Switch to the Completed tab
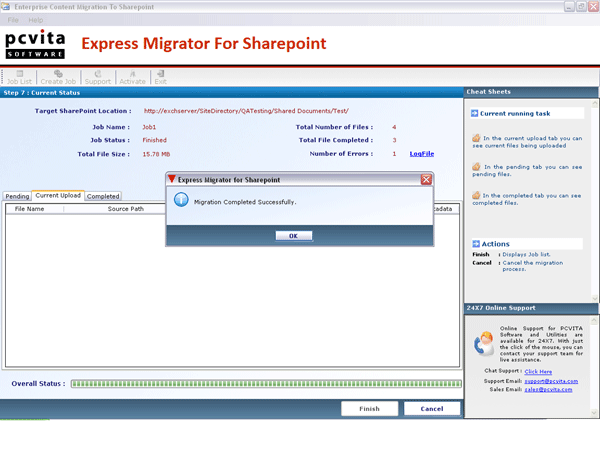This screenshot has height=450, width=600. pos(103,197)
